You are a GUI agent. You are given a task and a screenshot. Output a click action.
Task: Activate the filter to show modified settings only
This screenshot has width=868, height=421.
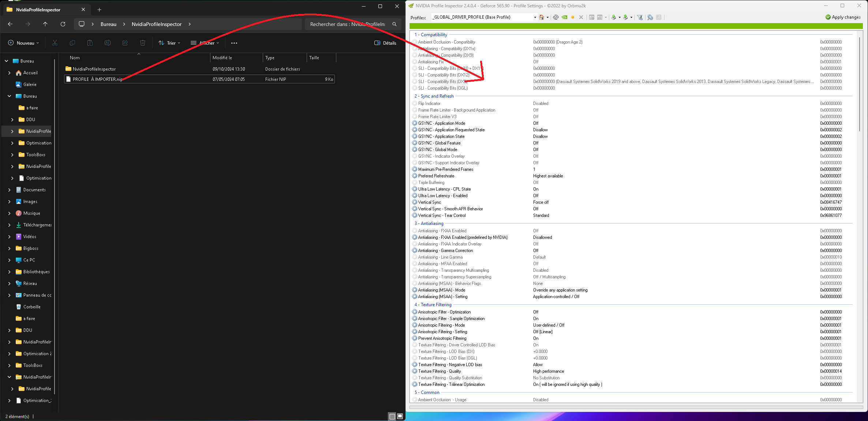[x=640, y=17]
